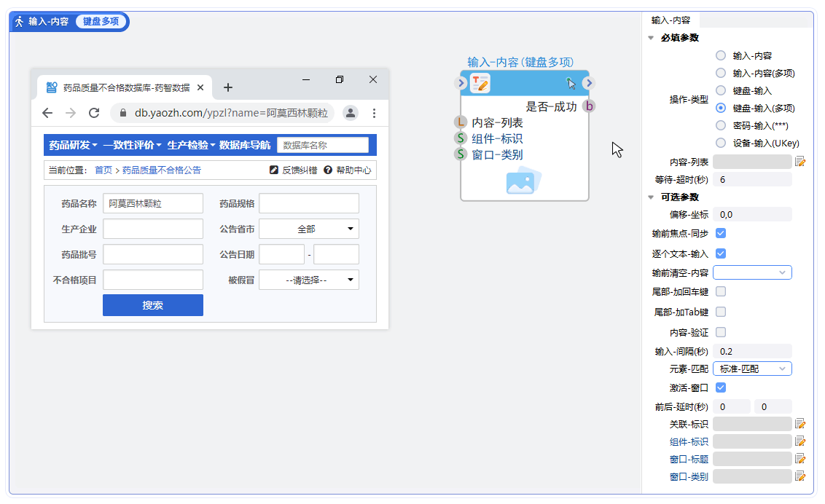This screenshot has width=825, height=504.
Task: Click the 等待-超时(秒) input field
Action: coord(752,179)
